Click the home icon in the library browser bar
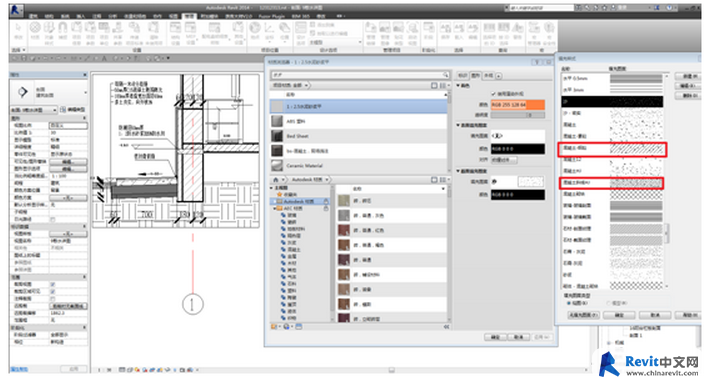The height and width of the screenshot is (385, 709). (275, 180)
